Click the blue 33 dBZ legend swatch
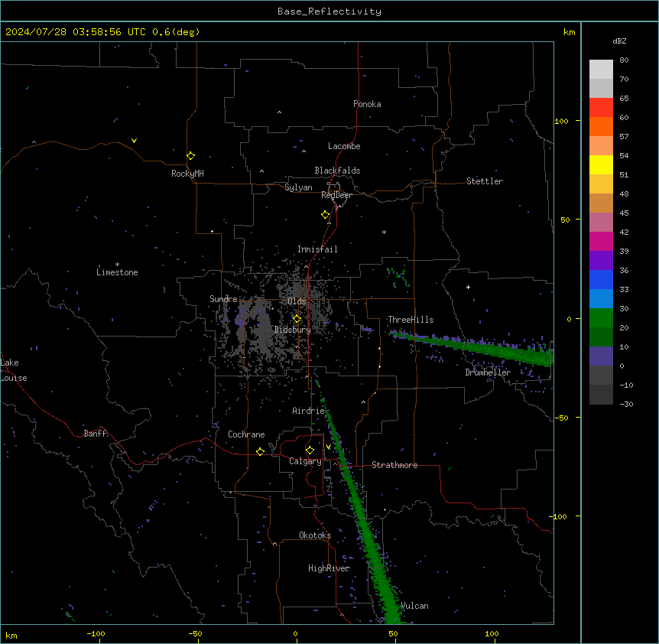 click(x=601, y=279)
